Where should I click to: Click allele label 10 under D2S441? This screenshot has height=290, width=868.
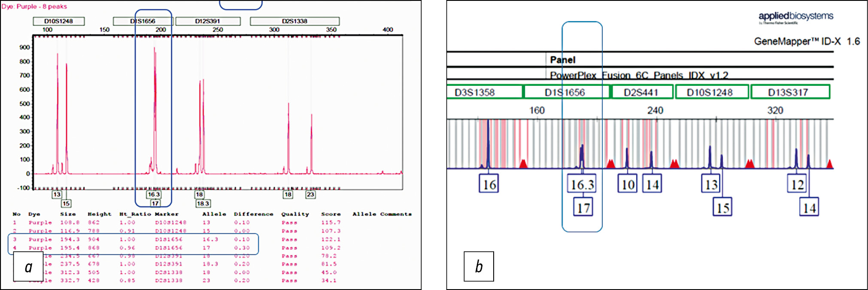(628, 184)
